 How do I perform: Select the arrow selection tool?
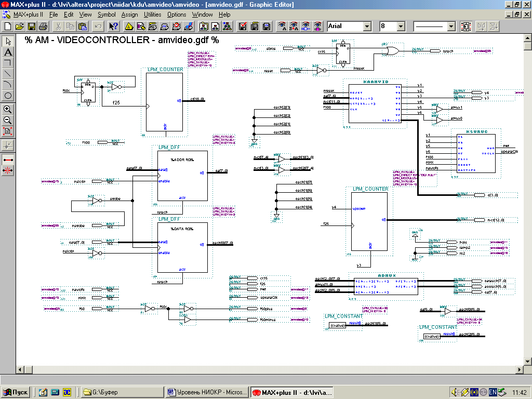(8, 41)
